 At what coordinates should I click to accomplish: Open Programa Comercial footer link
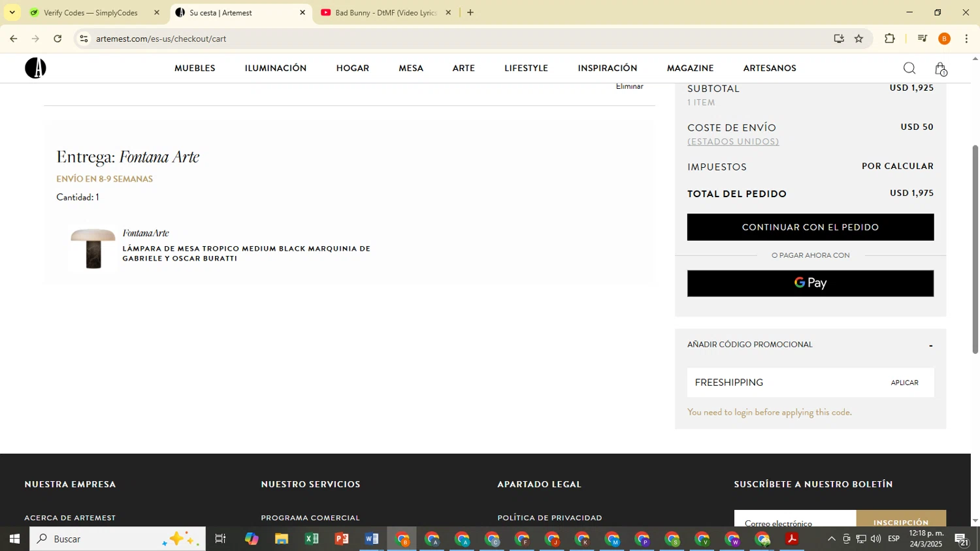pos(310,518)
